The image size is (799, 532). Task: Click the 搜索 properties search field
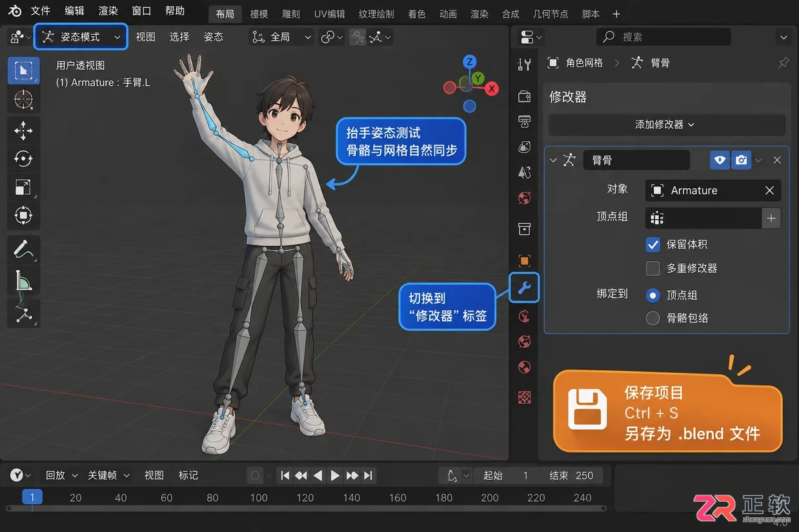663,37
